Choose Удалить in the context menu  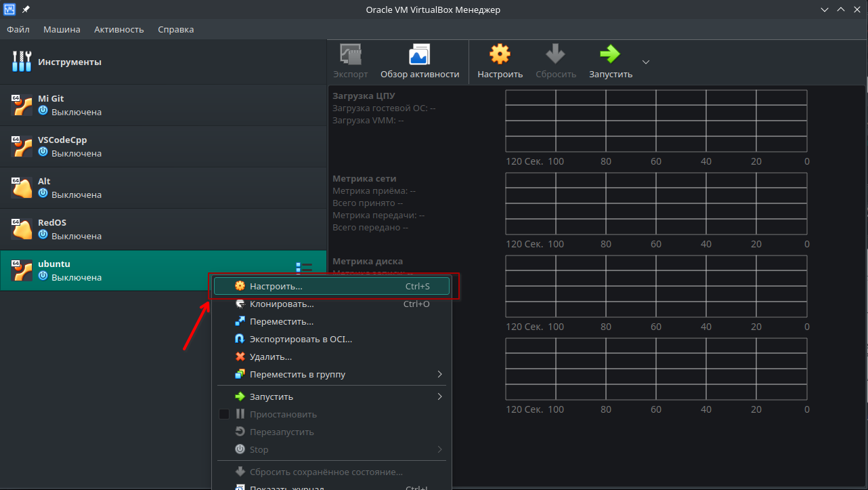pyautogui.click(x=270, y=357)
